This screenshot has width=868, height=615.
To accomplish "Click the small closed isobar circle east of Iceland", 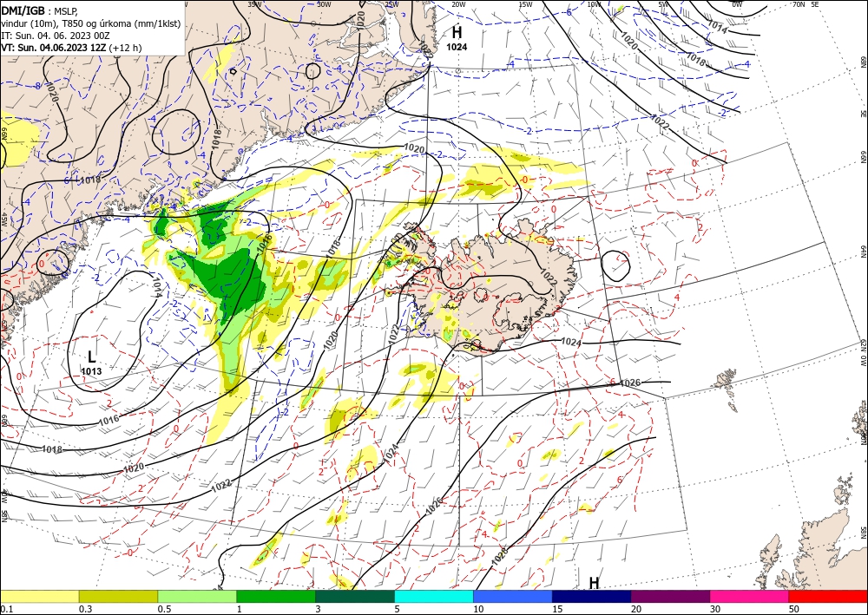I will pyautogui.click(x=615, y=265).
